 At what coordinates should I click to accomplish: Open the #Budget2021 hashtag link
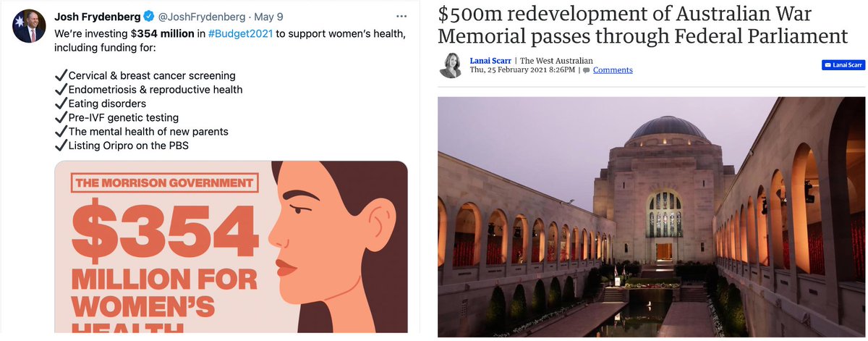(234, 34)
